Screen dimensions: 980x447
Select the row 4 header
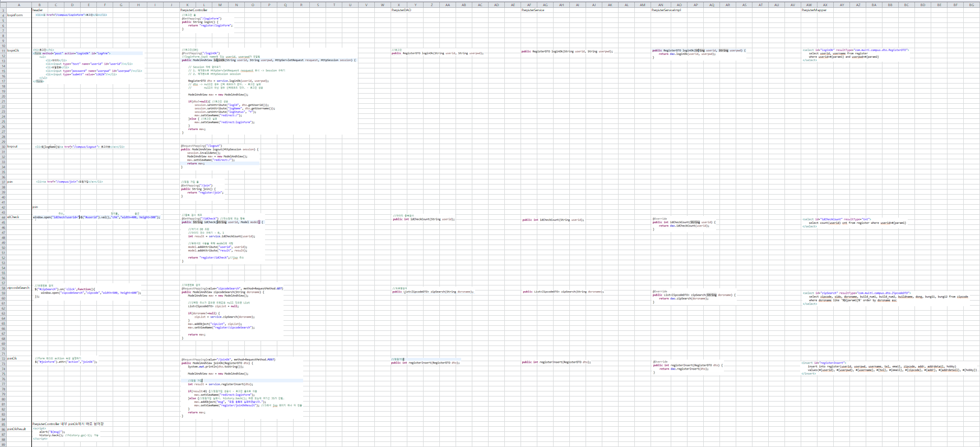point(3,15)
